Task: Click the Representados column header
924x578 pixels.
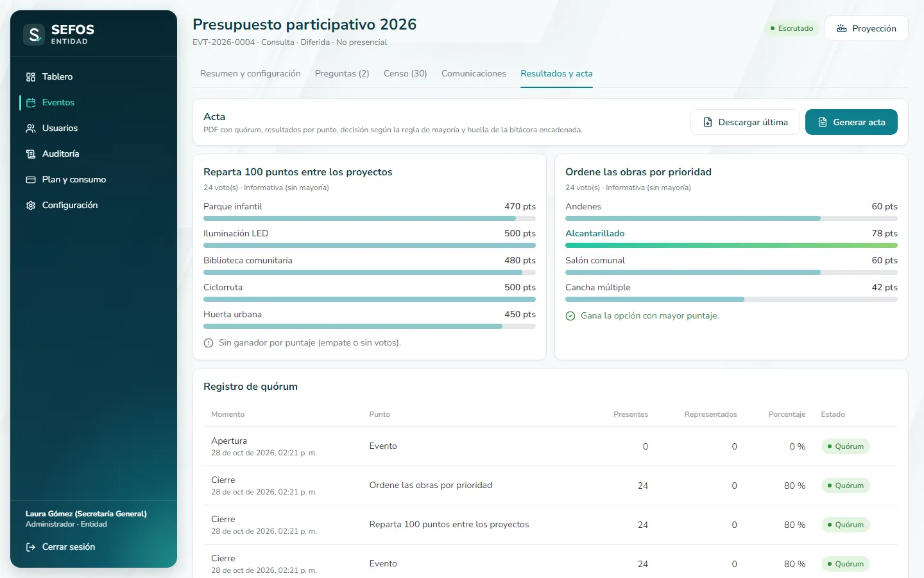Action: click(711, 414)
